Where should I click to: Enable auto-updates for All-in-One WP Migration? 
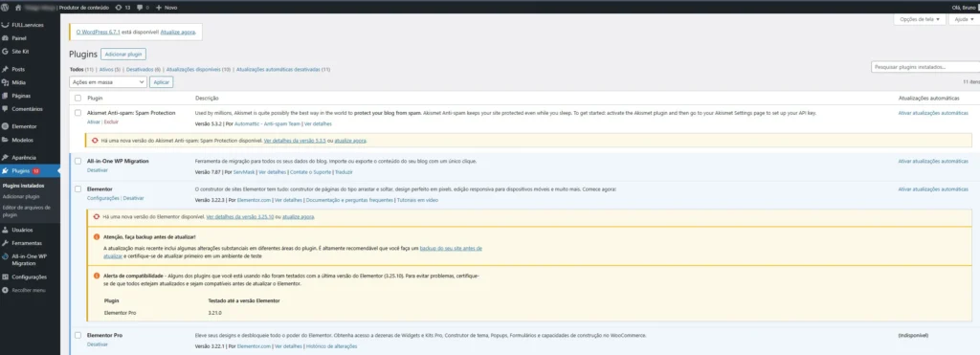[932, 162]
